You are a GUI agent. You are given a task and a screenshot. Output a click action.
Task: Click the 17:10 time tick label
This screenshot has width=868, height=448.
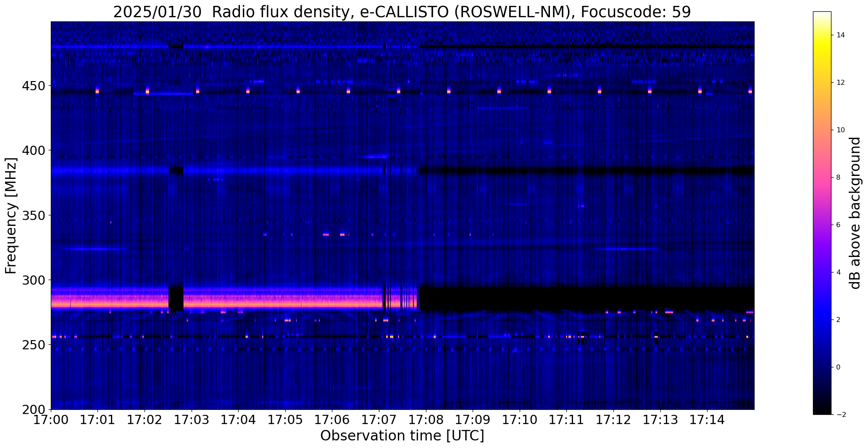(x=520, y=419)
